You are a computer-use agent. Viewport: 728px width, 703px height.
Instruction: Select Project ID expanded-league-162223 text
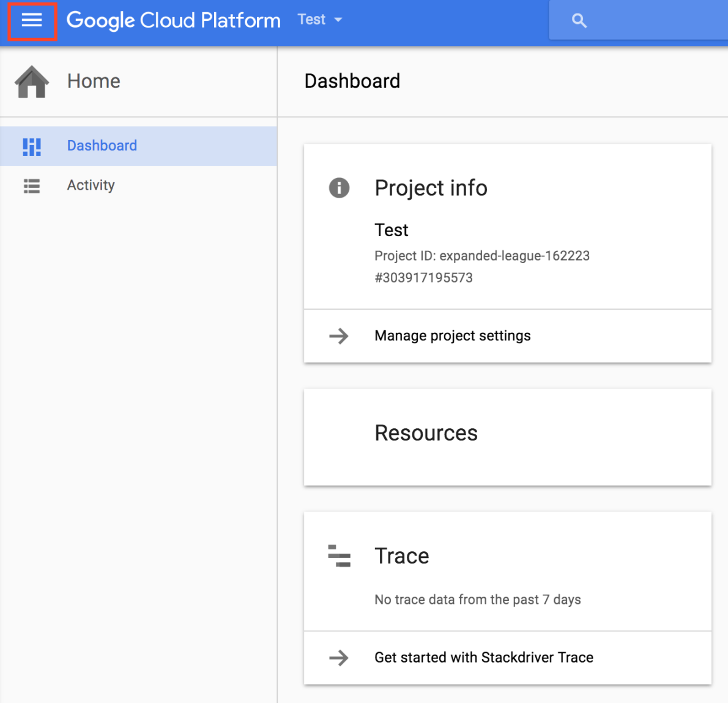point(482,256)
